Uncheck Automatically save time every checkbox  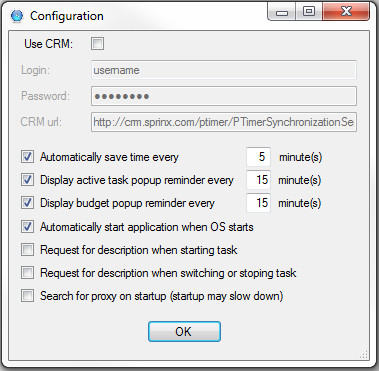(x=27, y=157)
